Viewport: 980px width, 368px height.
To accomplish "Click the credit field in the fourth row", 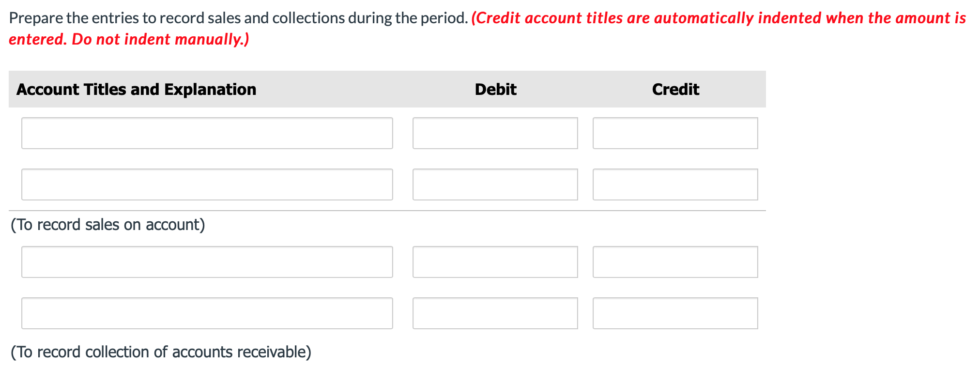I will click(675, 313).
